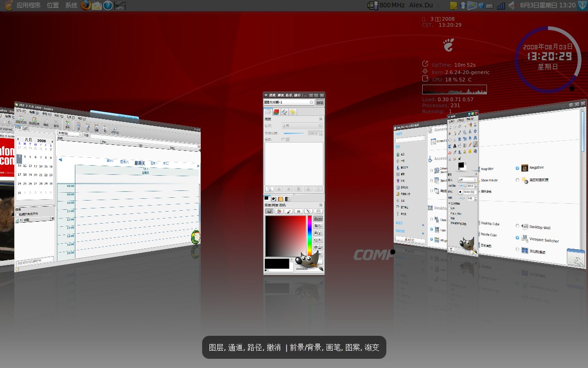This screenshot has height=368, width=588.
Task: Open the Gradients tab in lower GIMP dock
Action: click(x=288, y=199)
